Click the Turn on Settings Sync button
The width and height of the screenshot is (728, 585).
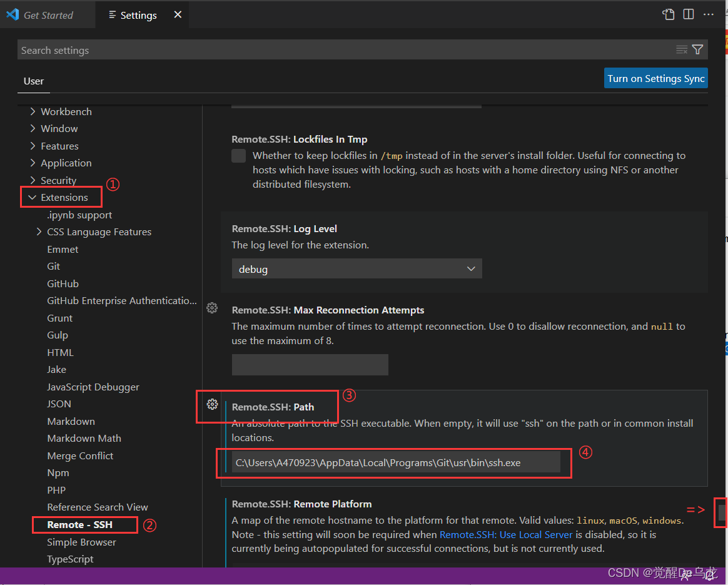[655, 78]
